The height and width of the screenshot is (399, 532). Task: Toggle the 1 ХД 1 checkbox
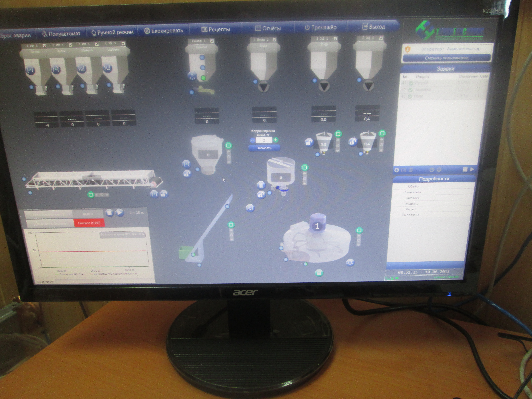point(335,38)
